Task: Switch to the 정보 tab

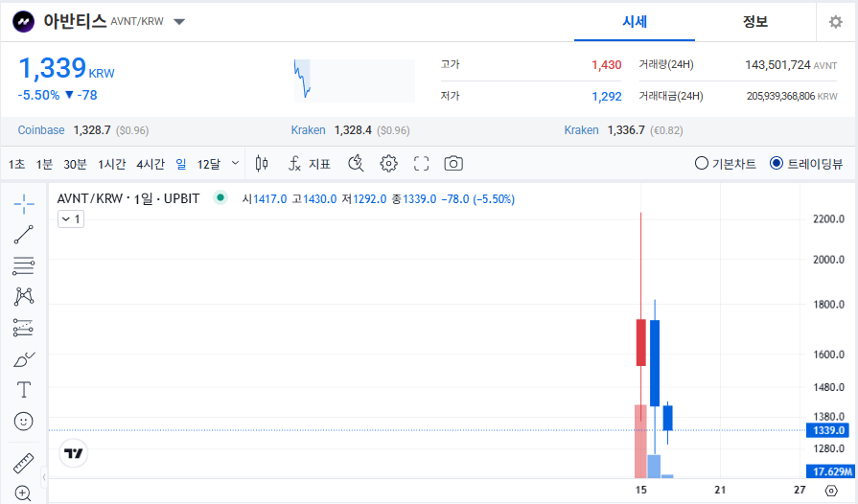Action: click(755, 22)
